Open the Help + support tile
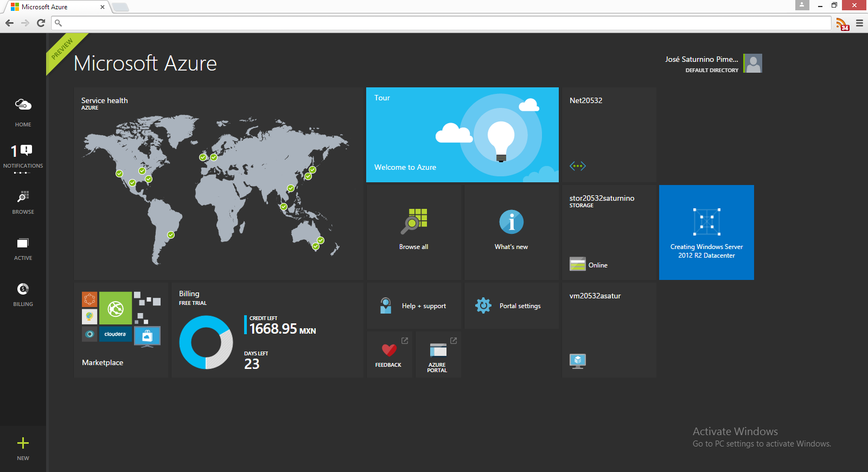Screen dimensions: 868x472 pyautogui.click(x=414, y=305)
